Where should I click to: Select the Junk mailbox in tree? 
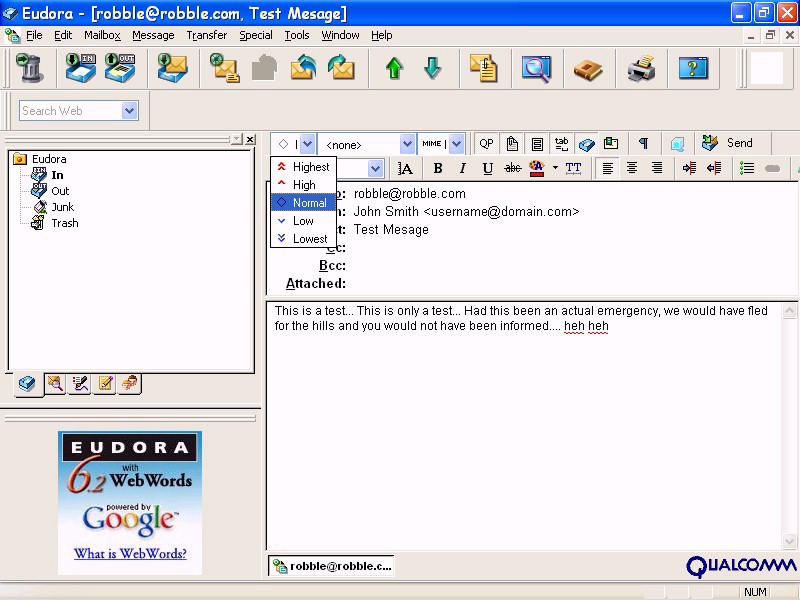tap(62, 207)
